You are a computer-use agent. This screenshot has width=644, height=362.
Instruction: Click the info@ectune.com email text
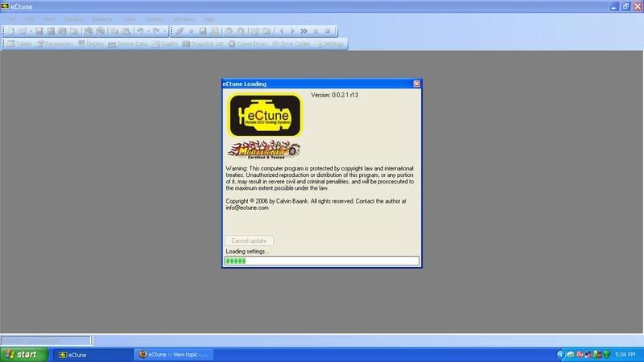[247, 208]
